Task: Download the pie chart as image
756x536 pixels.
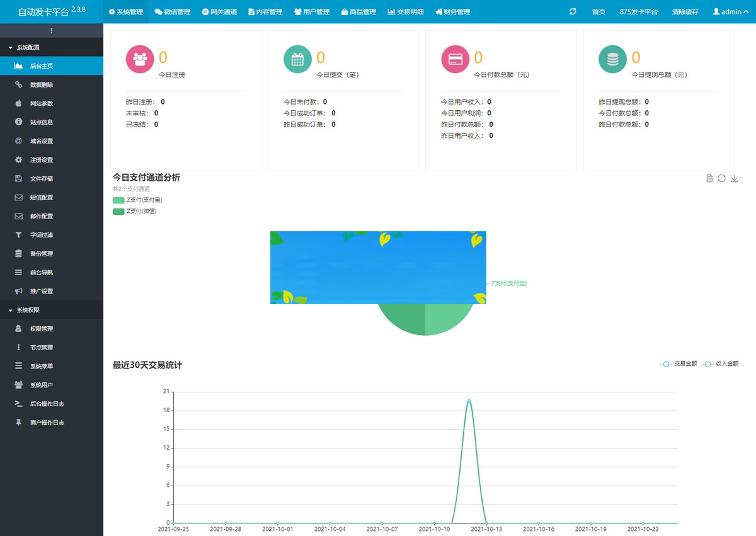Action: 734,179
